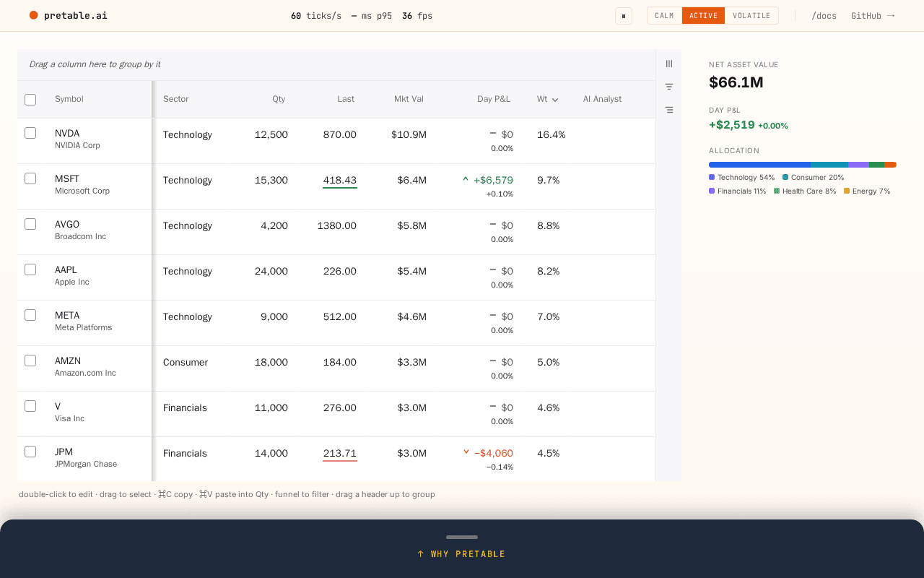Viewport: 924px width, 578px height.
Task: Open the filters funnel icon in sidebar
Action: (669, 87)
